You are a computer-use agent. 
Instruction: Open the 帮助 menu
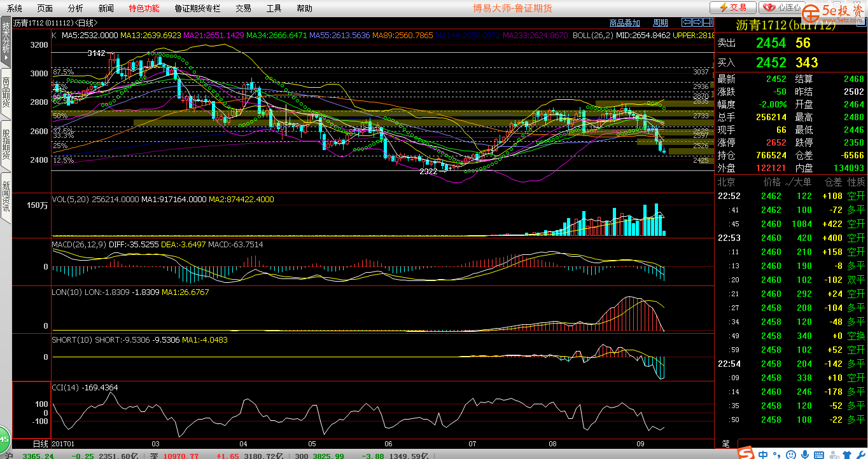304,8
